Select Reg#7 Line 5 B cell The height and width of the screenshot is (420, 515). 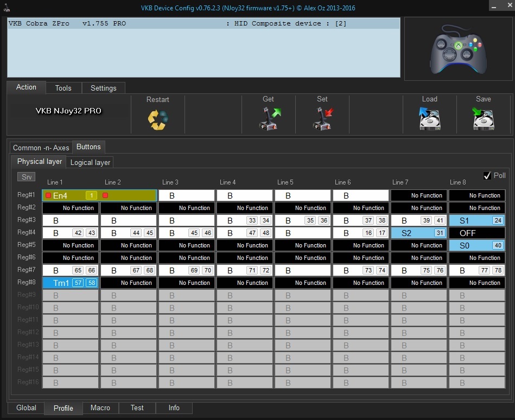pyautogui.click(x=302, y=270)
